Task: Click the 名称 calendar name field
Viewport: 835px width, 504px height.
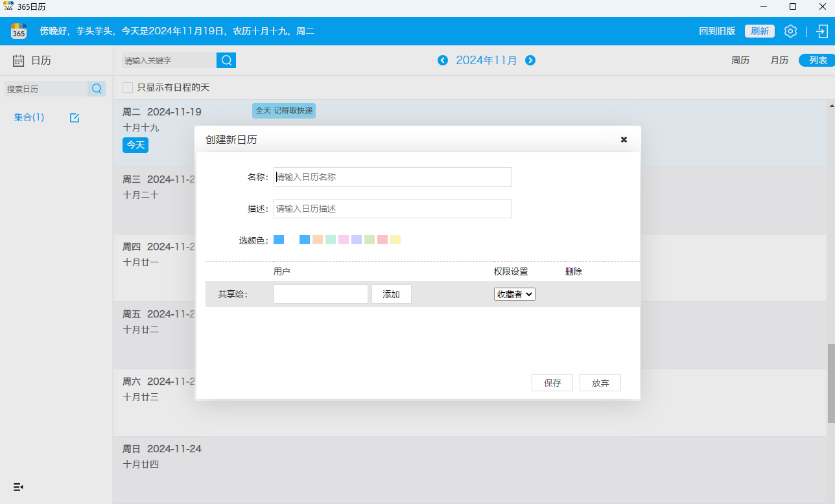Action: 392,177
